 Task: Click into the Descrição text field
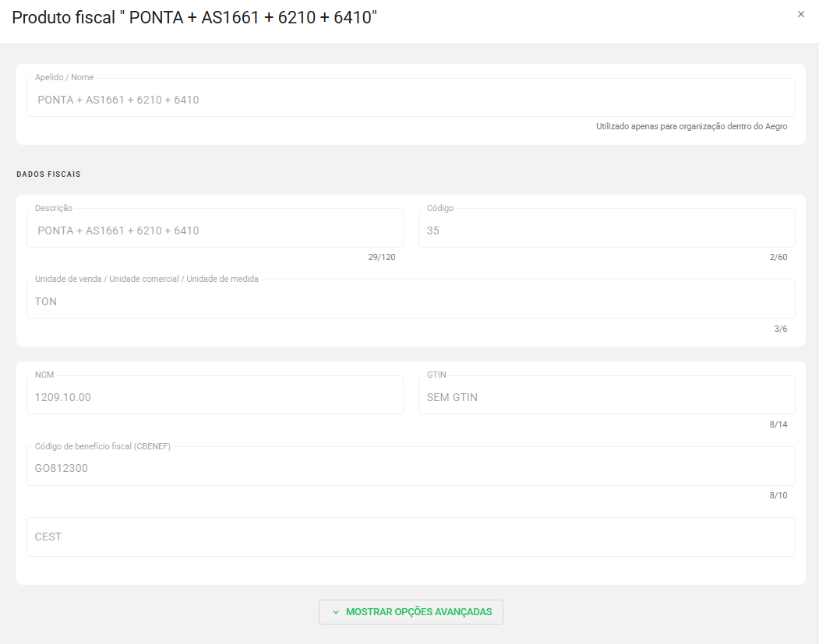pyautogui.click(x=215, y=231)
